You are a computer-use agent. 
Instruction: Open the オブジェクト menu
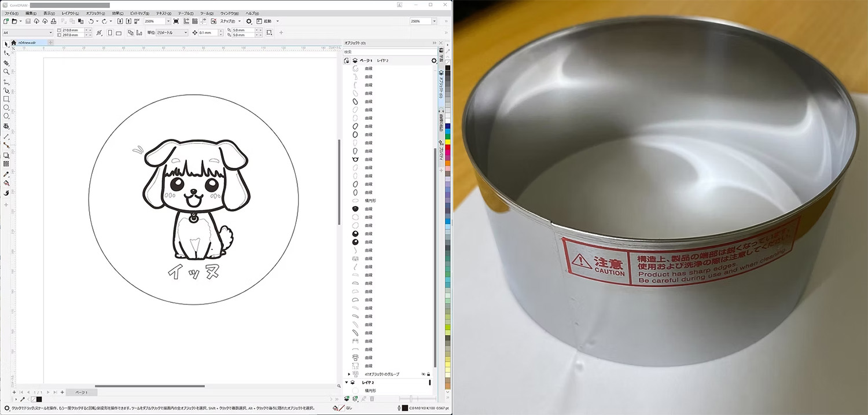point(95,13)
